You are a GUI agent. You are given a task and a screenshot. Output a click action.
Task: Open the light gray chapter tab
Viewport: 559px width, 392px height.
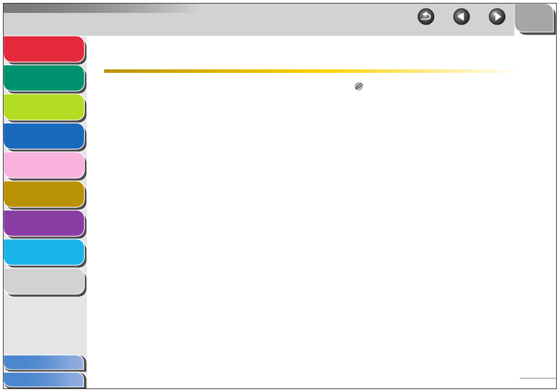click(x=44, y=282)
